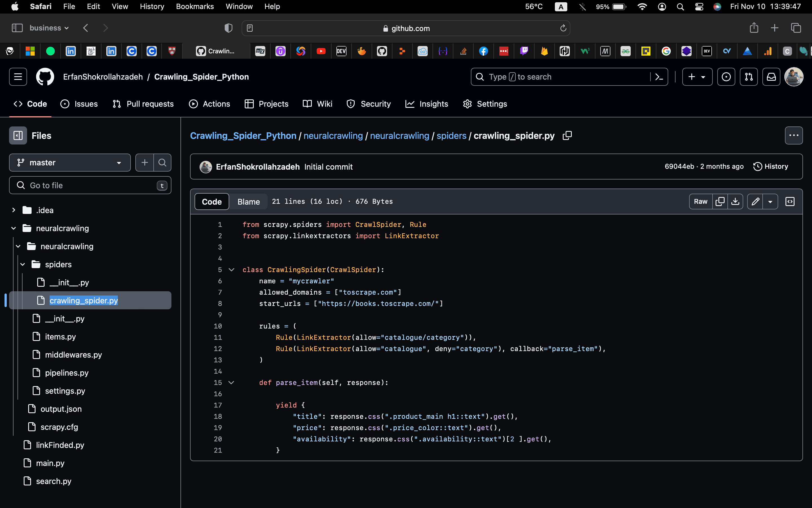
Task: Copy raw file contents
Action: click(x=720, y=201)
